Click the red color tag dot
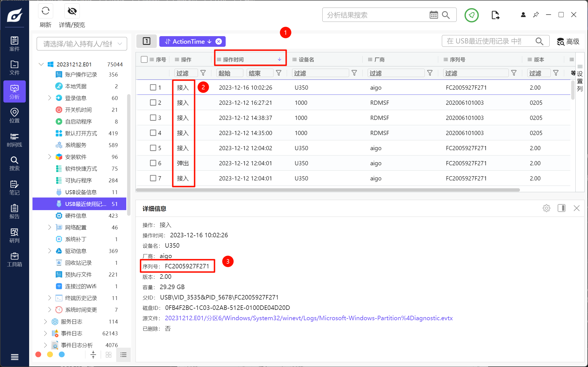 (38, 355)
